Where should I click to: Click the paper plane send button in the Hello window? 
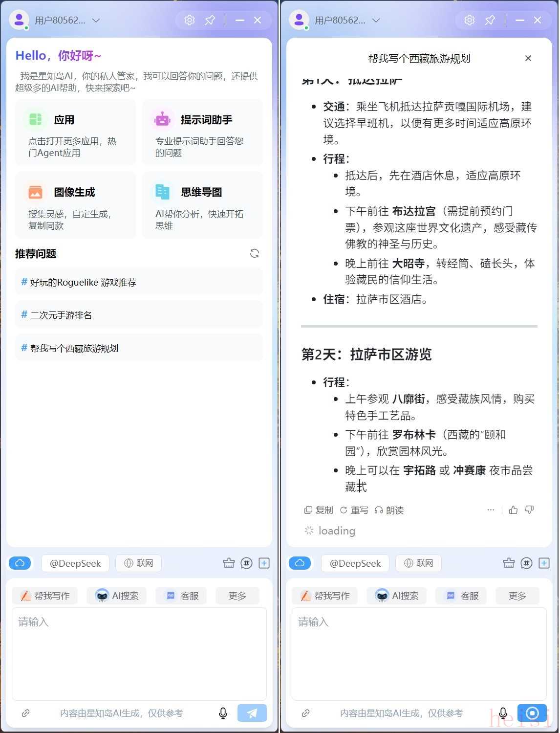(x=252, y=713)
